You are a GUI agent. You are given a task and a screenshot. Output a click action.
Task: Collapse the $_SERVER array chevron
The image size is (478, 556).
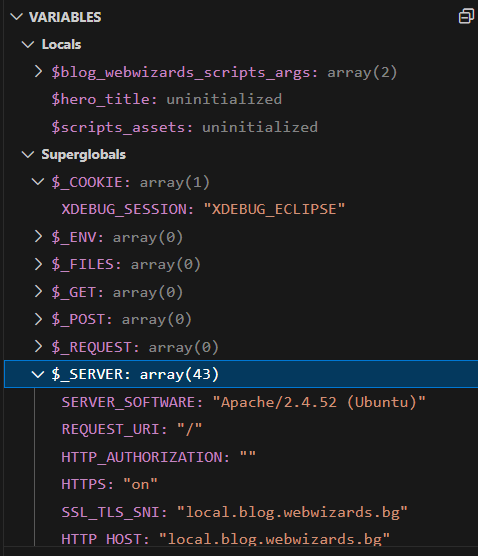click(x=38, y=374)
